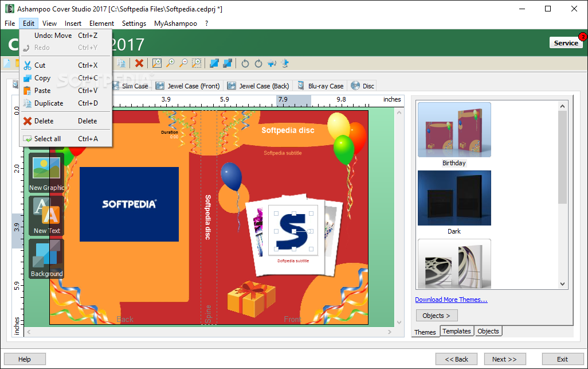Click the New Text tool icon
The image size is (588, 369).
click(46, 216)
